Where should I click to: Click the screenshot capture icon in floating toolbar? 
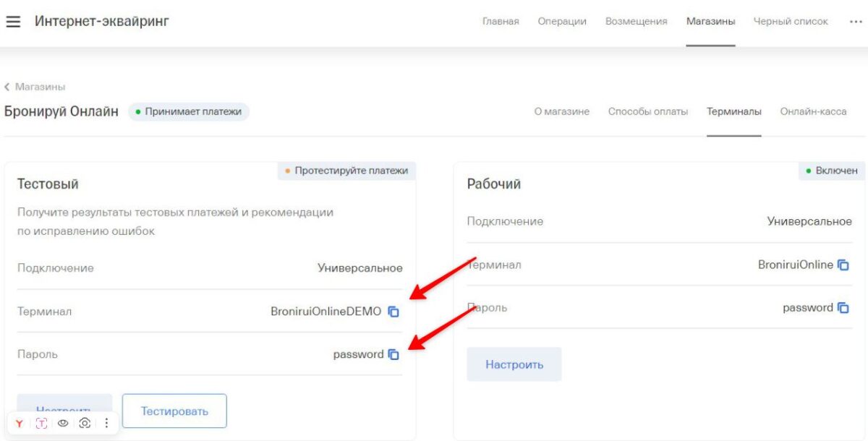click(x=85, y=424)
